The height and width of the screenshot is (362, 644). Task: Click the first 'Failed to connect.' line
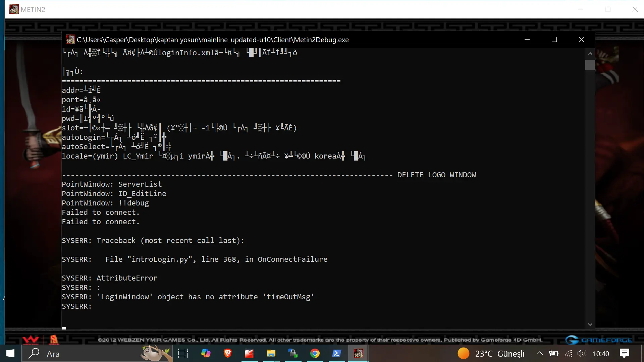pos(101,213)
